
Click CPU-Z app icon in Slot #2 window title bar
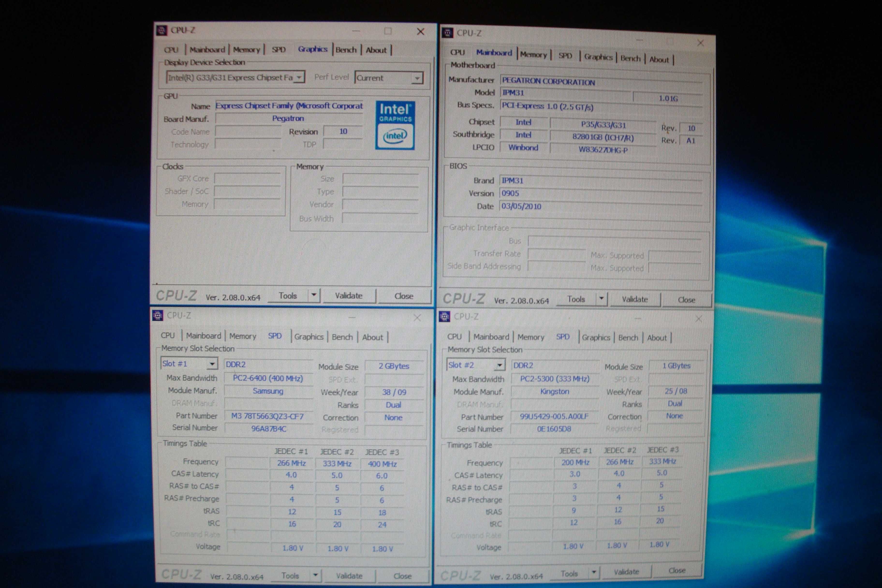444,316
